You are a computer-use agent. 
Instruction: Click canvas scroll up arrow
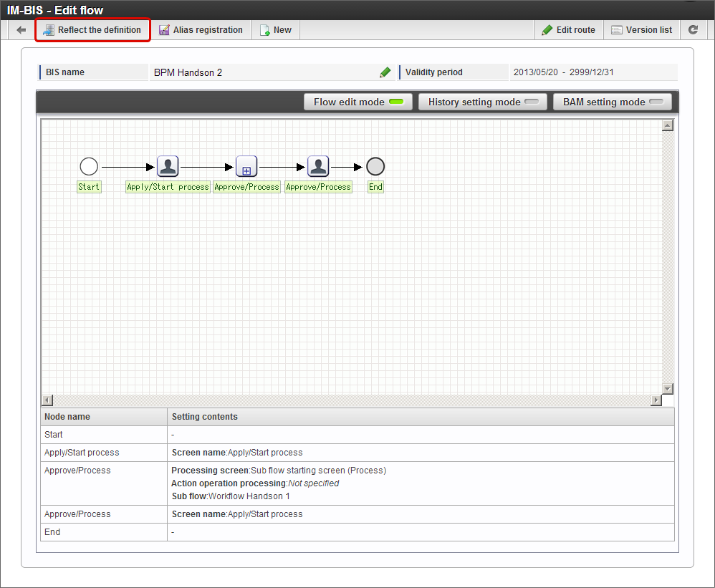point(668,125)
